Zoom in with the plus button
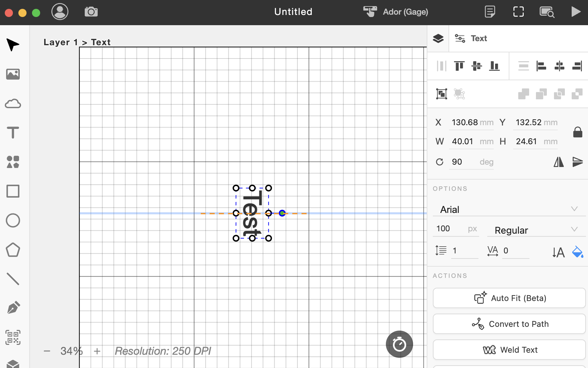The height and width of the screenshot is (368, 588). 97,351
